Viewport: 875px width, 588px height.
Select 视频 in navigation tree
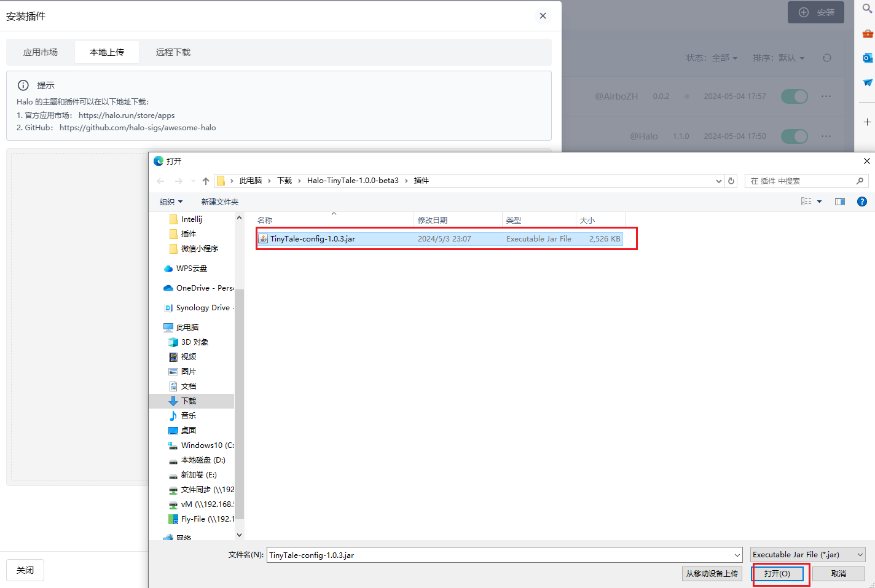189,357
